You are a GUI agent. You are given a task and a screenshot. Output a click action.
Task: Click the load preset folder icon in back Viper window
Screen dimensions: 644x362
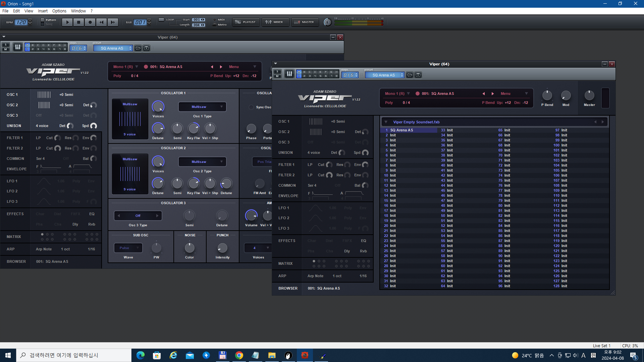[x=138, y=48]
